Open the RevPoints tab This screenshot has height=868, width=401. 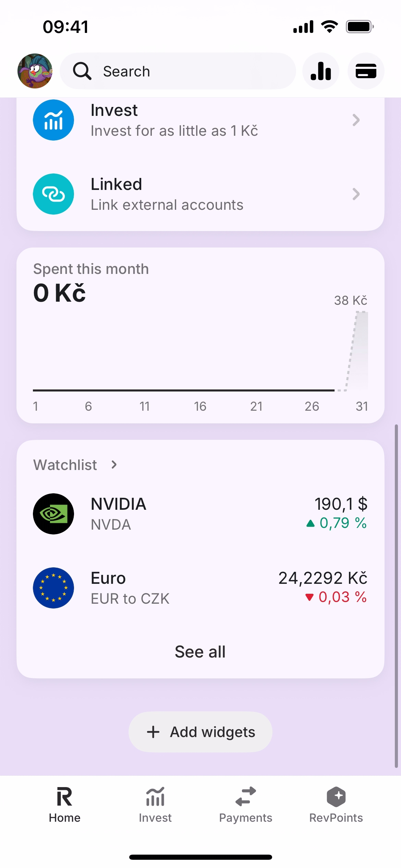(336, 804)
